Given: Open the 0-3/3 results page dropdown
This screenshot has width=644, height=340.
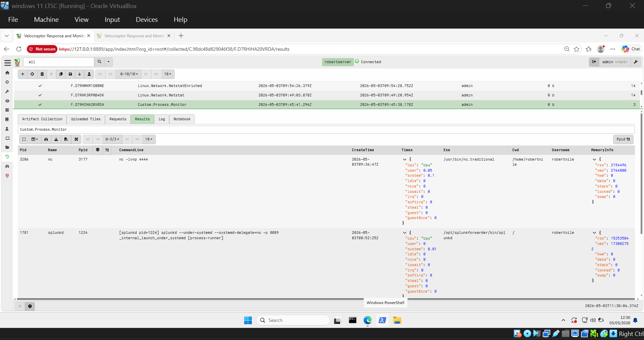Looking at the screenshot, I should tap(112, 139).
